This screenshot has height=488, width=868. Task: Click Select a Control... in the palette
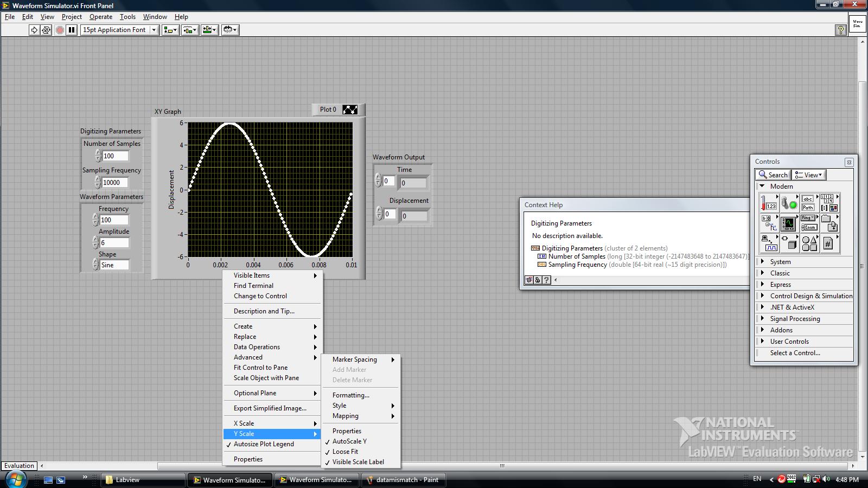[x=795, y=353]
